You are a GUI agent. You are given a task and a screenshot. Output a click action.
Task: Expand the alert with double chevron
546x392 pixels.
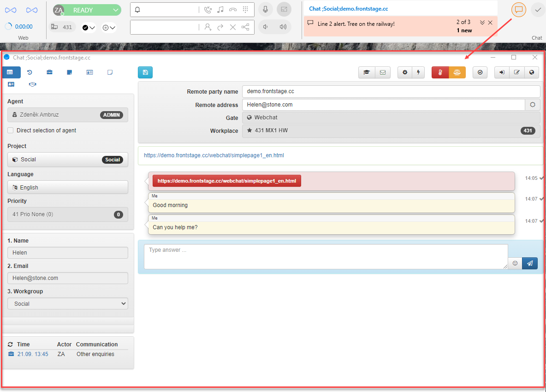point(482,23)
